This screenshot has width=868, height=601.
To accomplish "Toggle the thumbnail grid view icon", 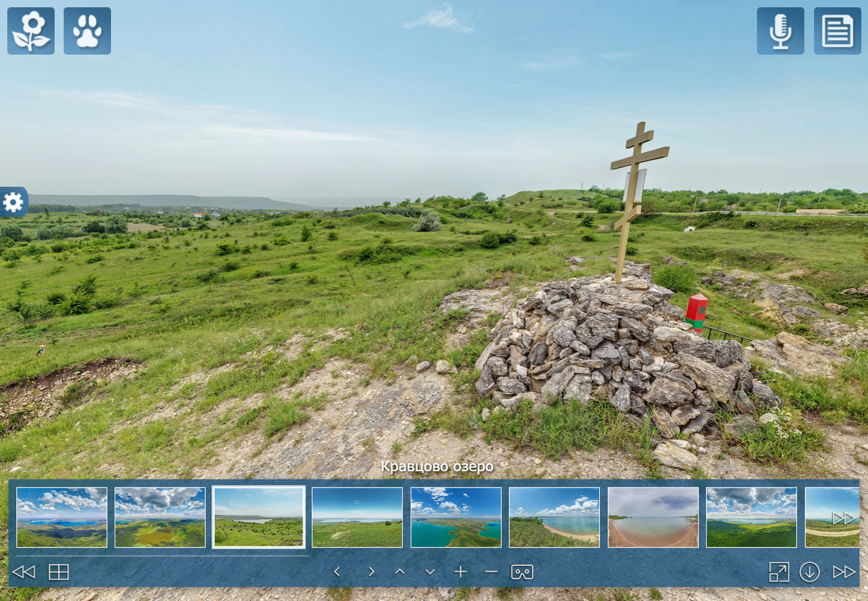I will [59, 572].
